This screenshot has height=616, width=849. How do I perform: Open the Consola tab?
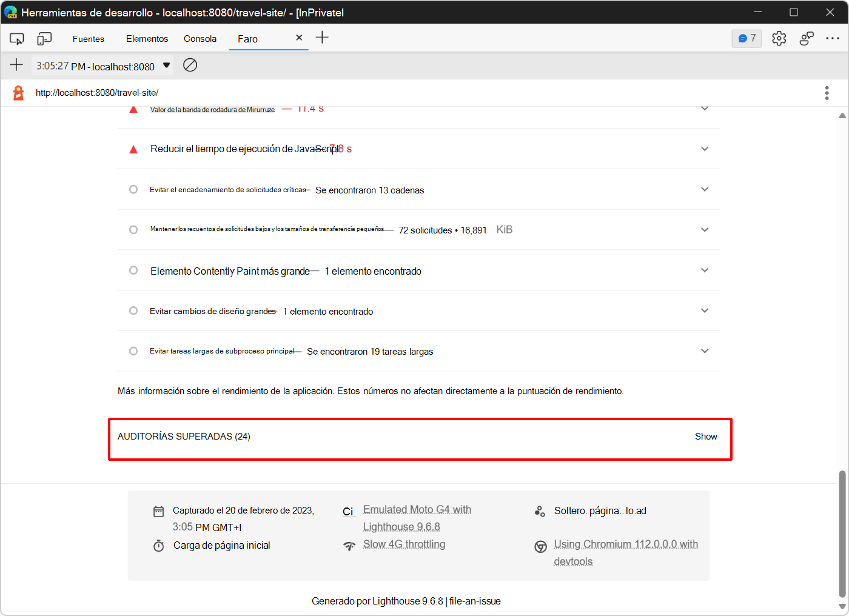200,39
